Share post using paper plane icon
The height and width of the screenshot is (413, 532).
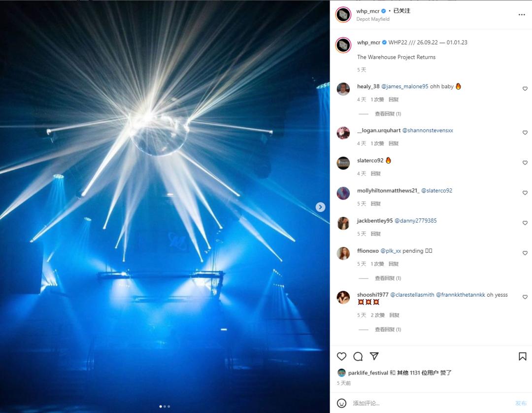pyautogui.click(x=374, y=356)
